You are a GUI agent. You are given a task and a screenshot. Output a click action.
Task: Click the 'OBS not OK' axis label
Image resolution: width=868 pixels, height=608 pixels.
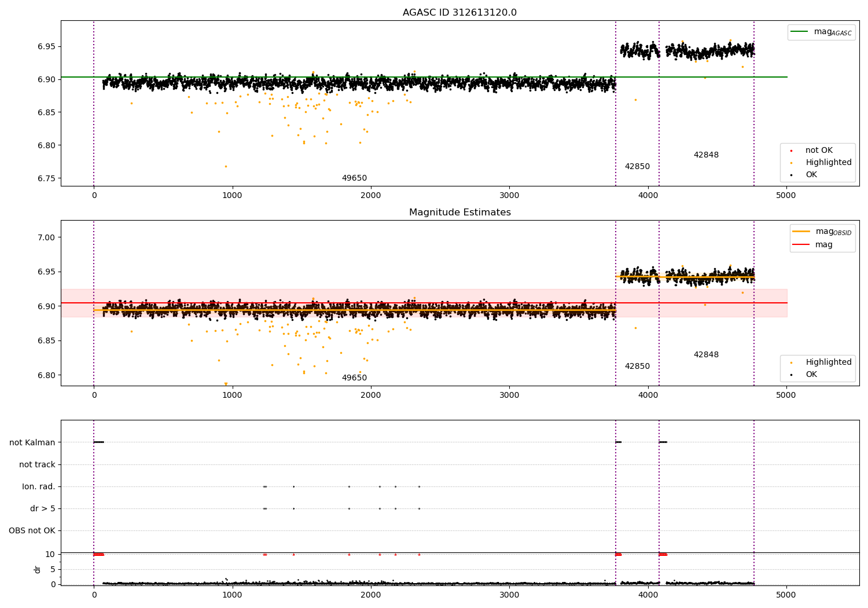tap(32, 531)
